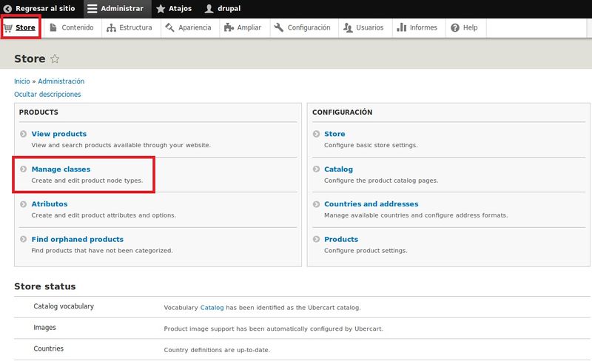Click Ocultar descripciones link
This screenshot has width=592, height=364.
47,95
